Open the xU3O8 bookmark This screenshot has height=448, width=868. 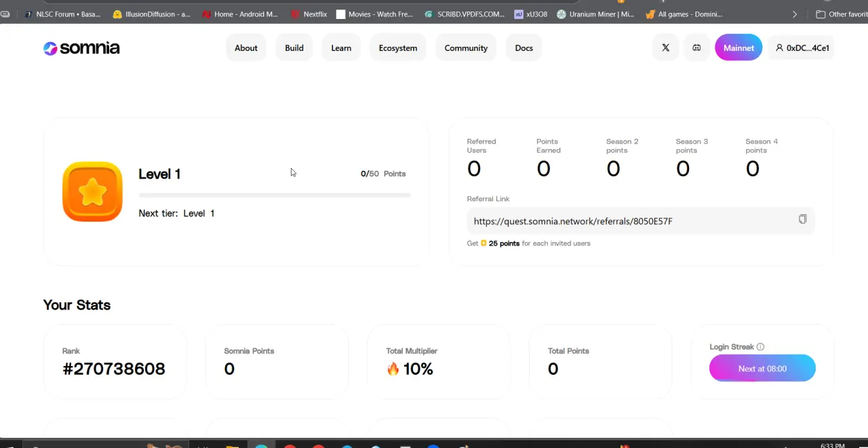530,14
